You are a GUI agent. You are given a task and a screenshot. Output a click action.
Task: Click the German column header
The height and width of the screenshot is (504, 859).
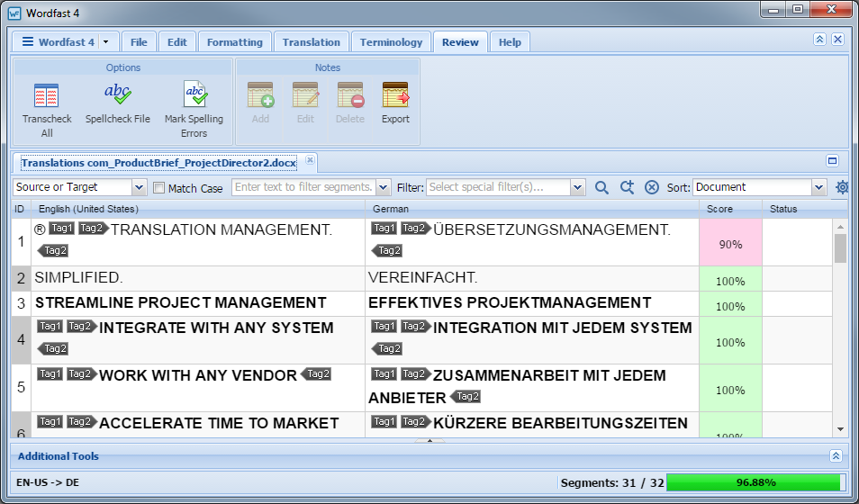point(532,209)
